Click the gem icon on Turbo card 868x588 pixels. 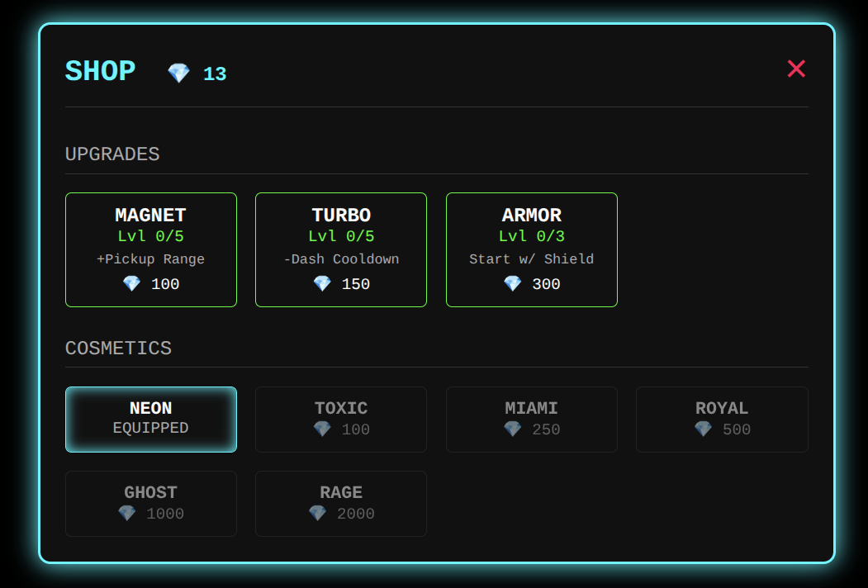322,284
